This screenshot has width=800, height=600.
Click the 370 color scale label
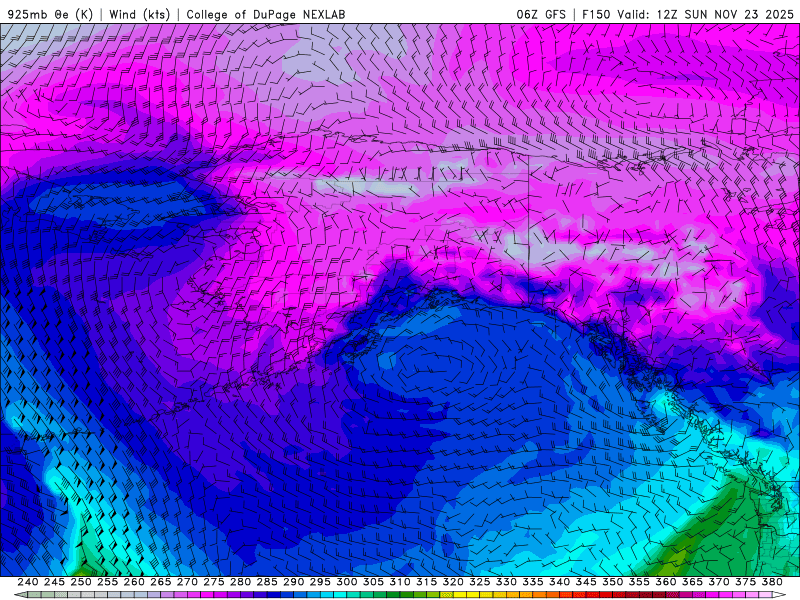(x=719, y=582)
